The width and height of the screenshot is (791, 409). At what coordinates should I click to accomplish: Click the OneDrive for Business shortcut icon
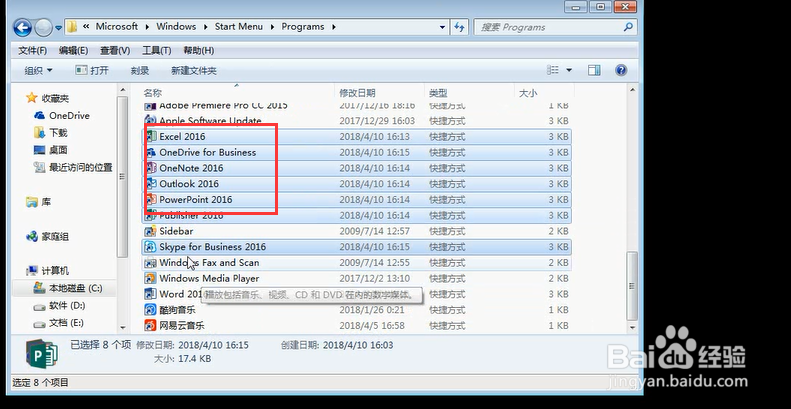150,152
